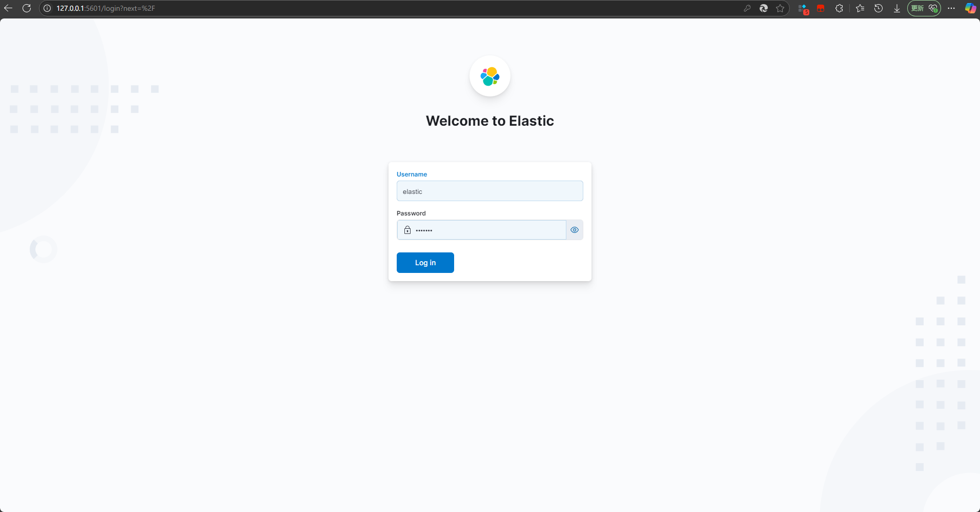Open the browser Extensions puzzle icon
Viewport: 980px width, 512px height.
tap(839, 8)
